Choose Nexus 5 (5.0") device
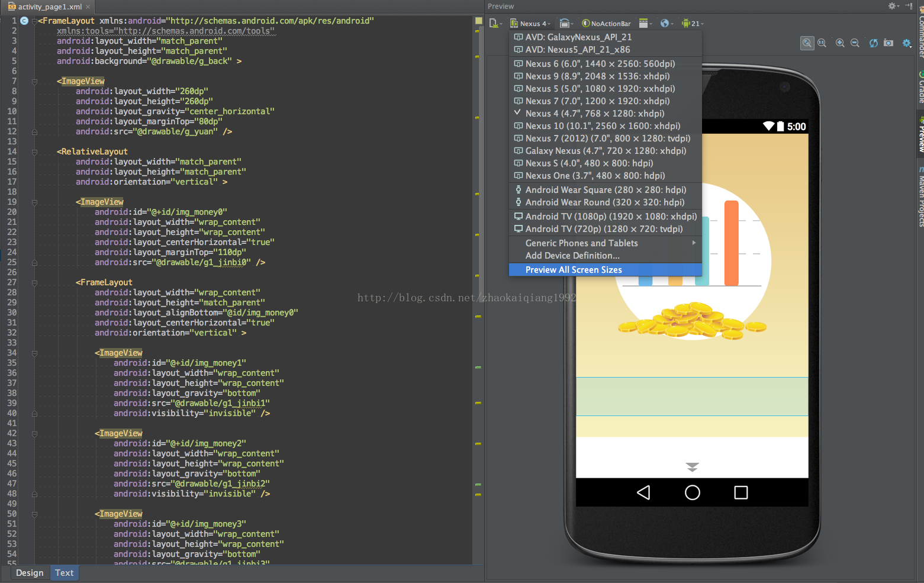 (605, 89)
